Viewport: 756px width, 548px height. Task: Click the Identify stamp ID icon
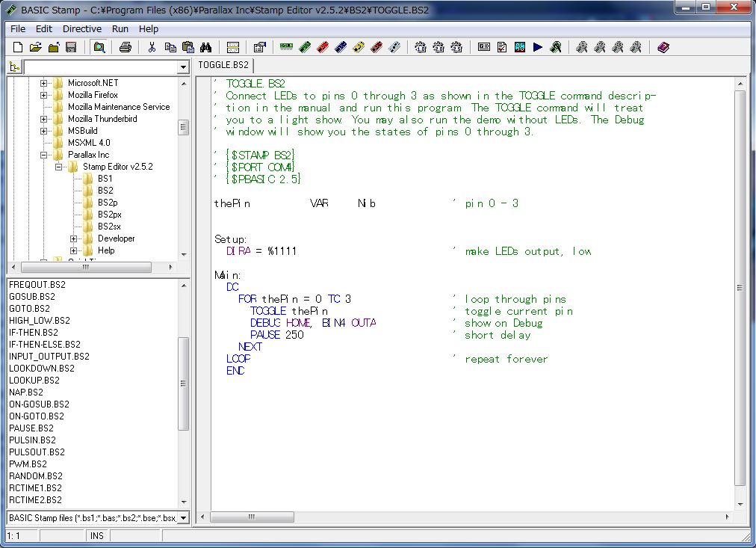(x=484, y=47)
